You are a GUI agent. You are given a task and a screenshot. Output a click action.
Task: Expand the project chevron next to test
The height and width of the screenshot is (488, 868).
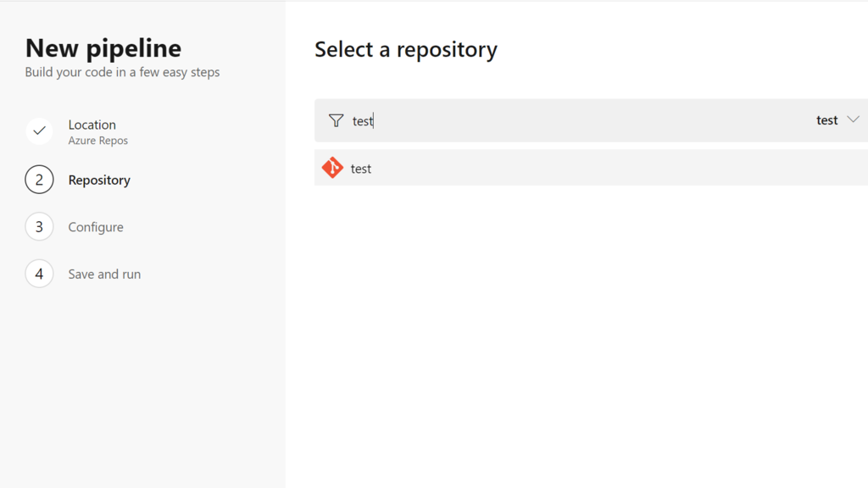coord(853,119)
